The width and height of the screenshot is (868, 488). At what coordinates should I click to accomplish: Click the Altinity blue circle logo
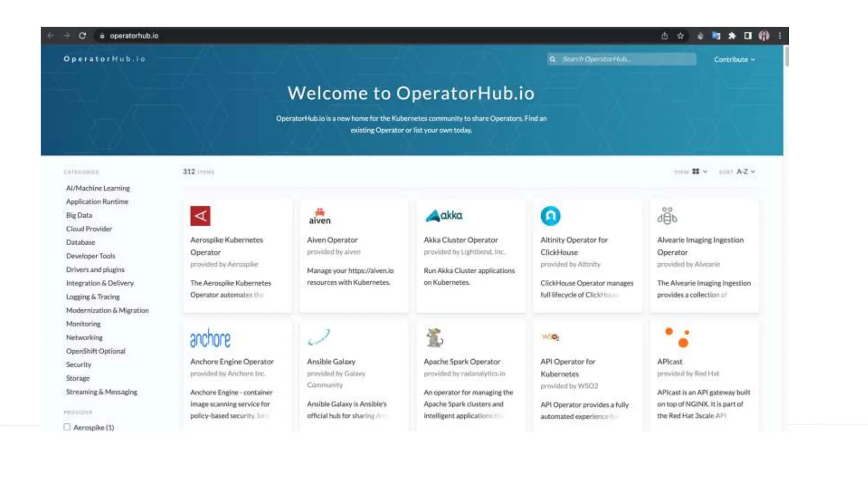click(550, 216)
